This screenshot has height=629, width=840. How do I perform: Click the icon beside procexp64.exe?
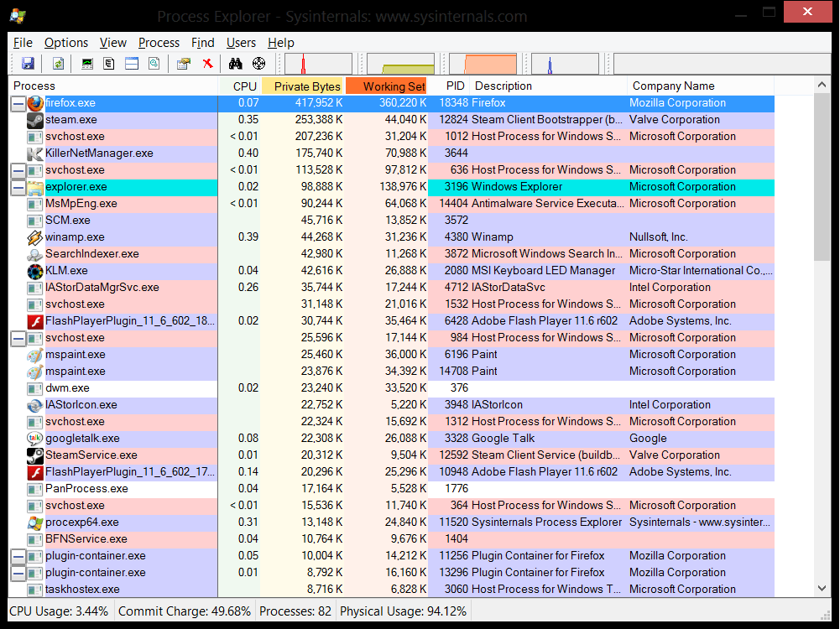[35, 522]
